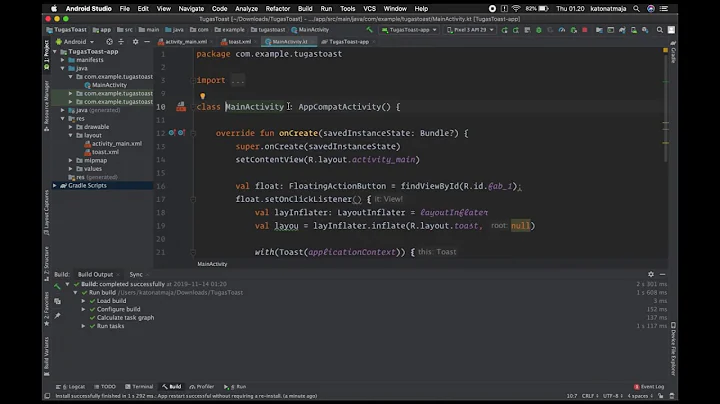Switch to activity_main.xml editor tab

pos(186,42)
